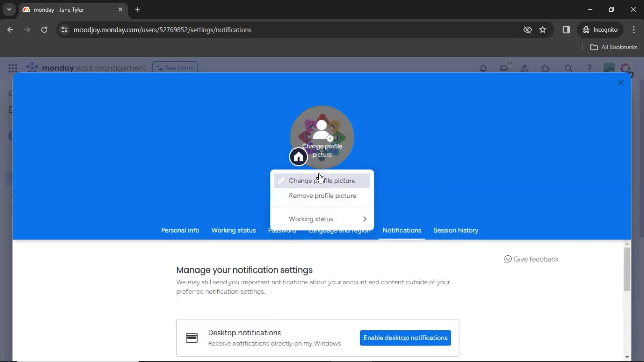Click the site information icon in address bar
This screenshot has width=644, height=362.
pyautogui.click(x=64, y=30)
